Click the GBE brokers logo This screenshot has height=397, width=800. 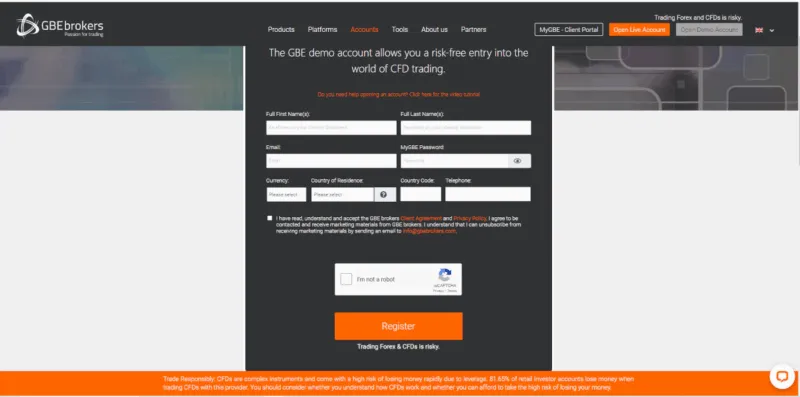(60, 26)
